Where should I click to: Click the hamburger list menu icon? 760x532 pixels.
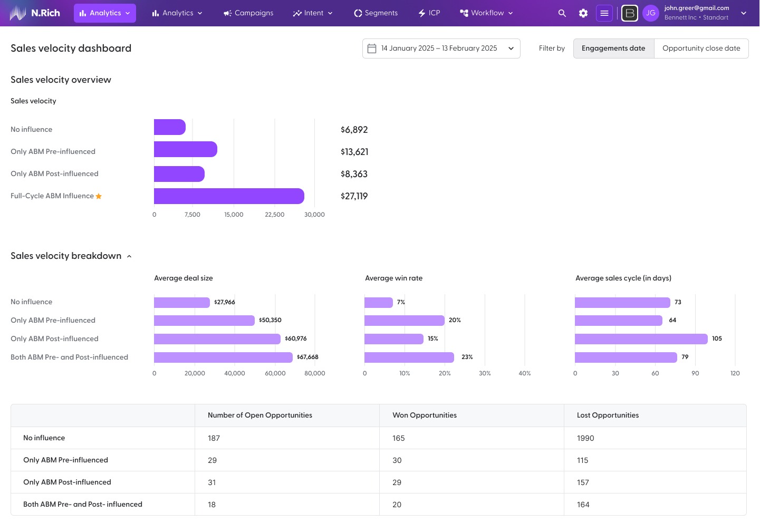pyautogui.click(x=604, y=13)
